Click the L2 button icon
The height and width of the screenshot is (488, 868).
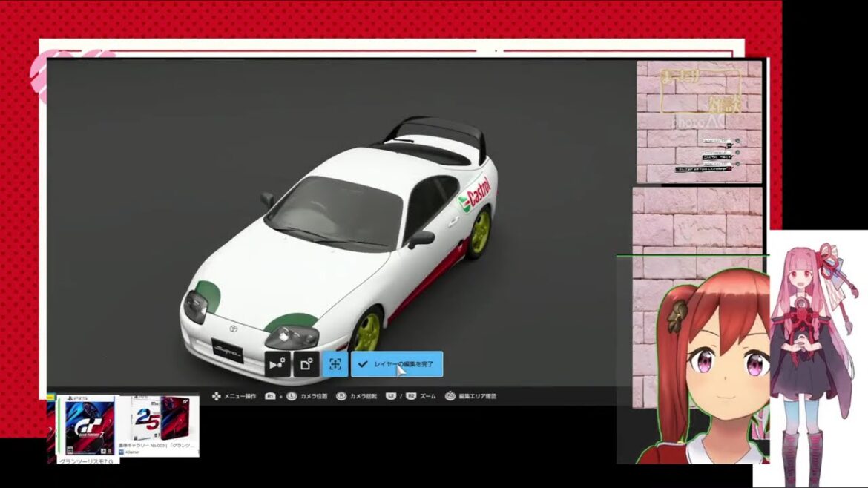[x=391, y=397]
